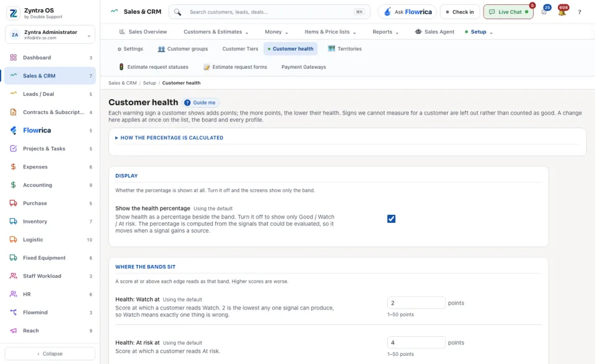Open Fixed Equipment sidebar icon
Viewport: 595px width, 364px height.
[x=13, y=258]
